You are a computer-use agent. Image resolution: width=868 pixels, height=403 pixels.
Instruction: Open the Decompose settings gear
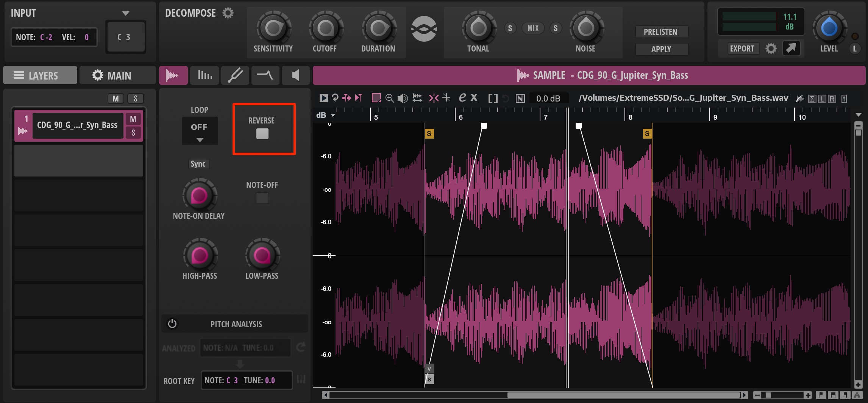pyautogui.click(x=228, y=13)
